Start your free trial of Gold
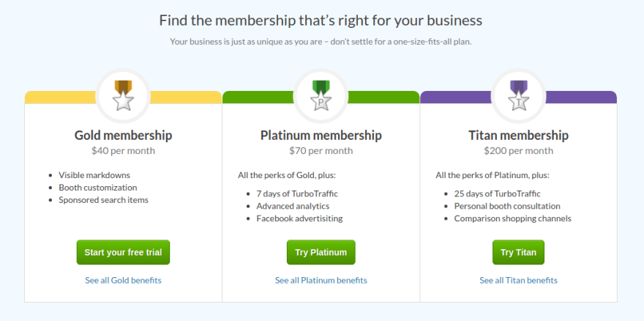 [123, 252]
